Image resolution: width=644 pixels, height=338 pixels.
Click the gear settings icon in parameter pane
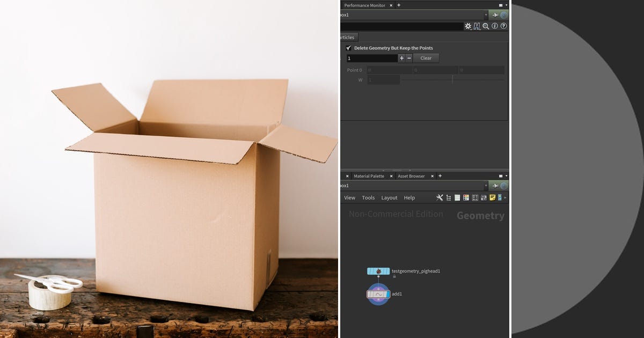pyautogui.click(x=468, y=26)
